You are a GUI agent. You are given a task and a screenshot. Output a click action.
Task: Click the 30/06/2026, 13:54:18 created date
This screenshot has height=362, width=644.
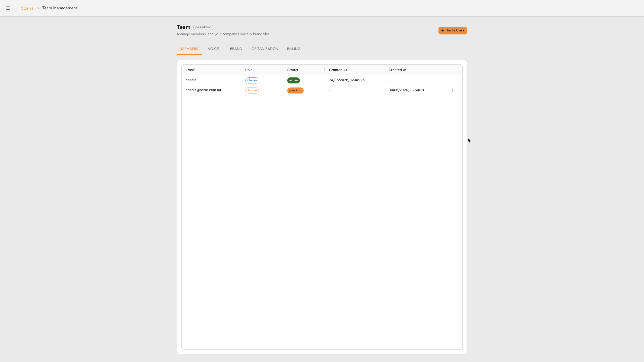coord(406,90)
